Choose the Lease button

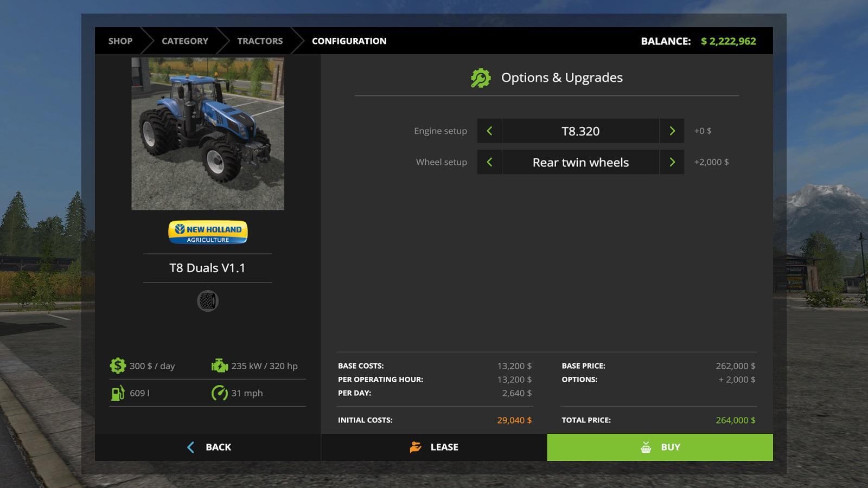(x=434, y=447)
